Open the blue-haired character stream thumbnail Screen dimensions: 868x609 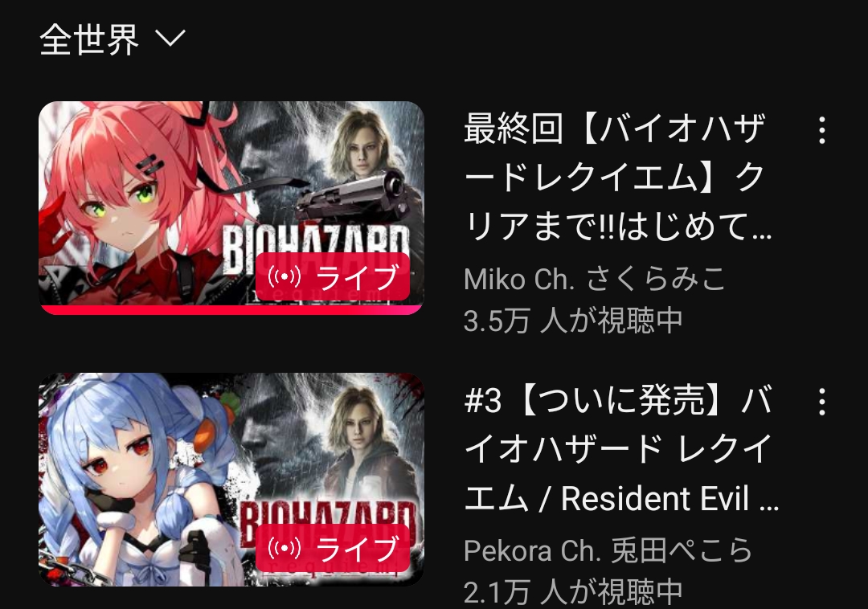pyautogui.click(x=231, y=480)
